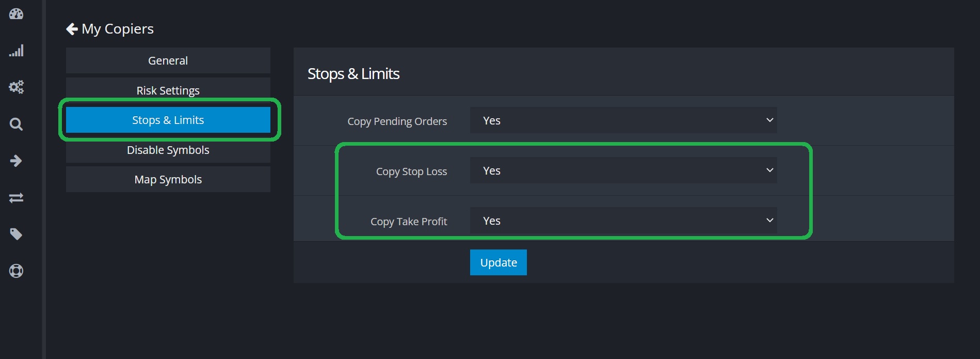Click the Stops & Limits panel heading
980x359 pixels.
click(354, 74)
